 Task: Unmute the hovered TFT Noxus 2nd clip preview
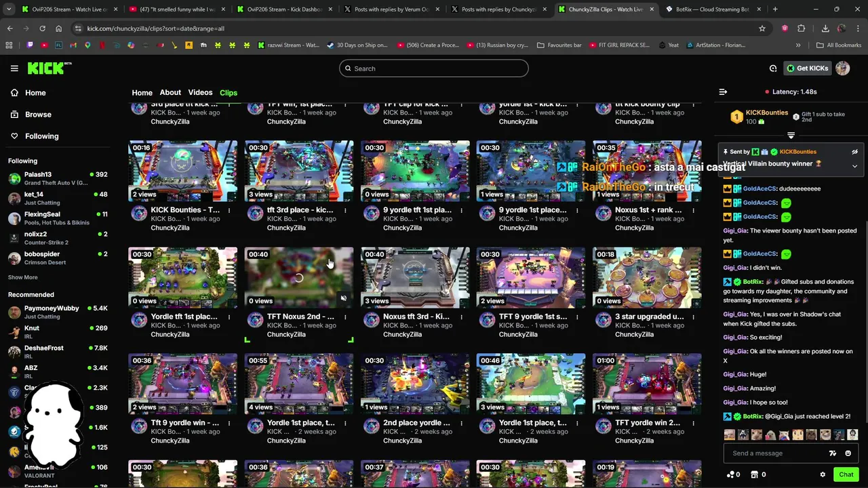(343, 298)
